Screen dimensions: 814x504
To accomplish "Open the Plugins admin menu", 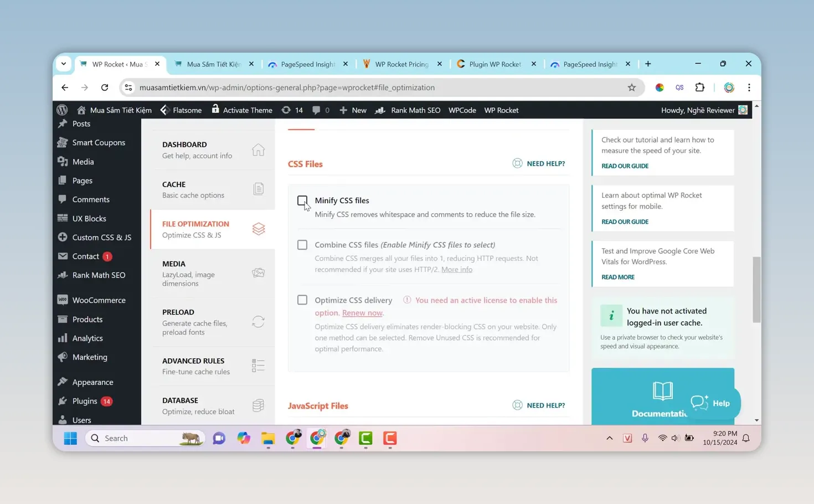I will pyautogui.click(x=97, y=401).
